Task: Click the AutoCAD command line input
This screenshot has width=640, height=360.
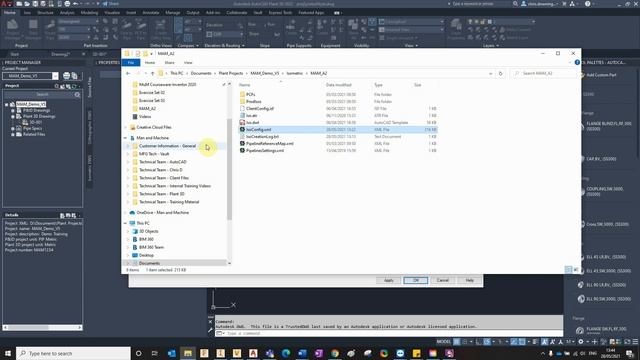Action: [x=392, y=333]
